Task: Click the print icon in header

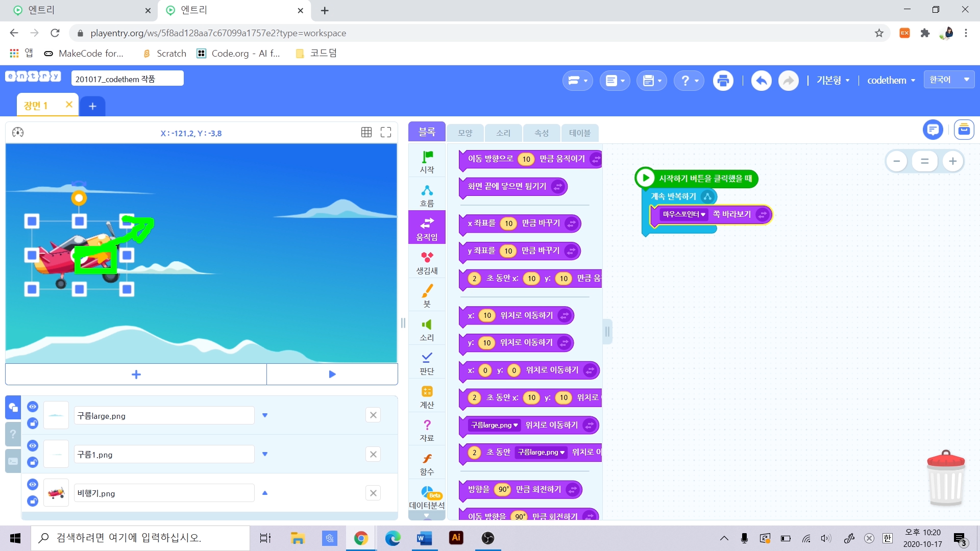Action: pos(723,81)
